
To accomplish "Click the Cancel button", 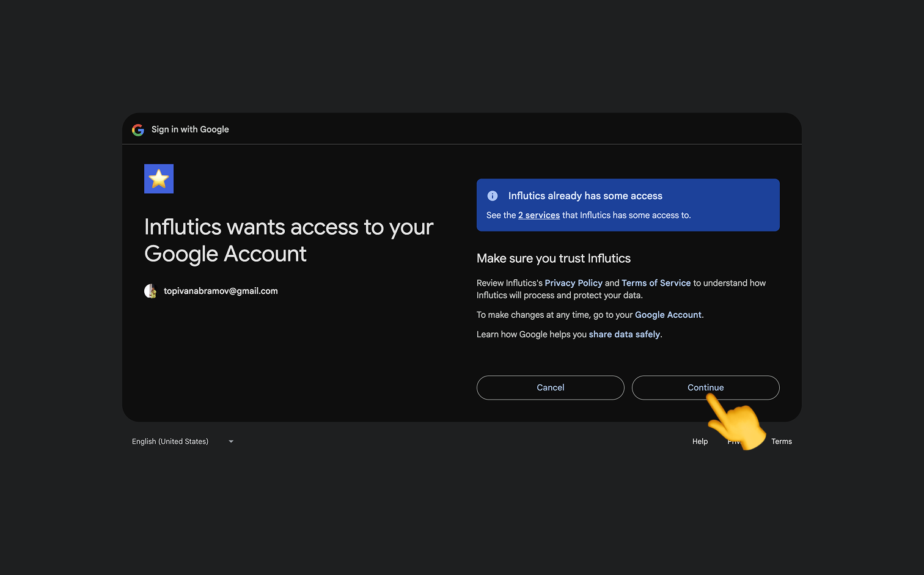I will pyautogui.click(x=551, y=388).
